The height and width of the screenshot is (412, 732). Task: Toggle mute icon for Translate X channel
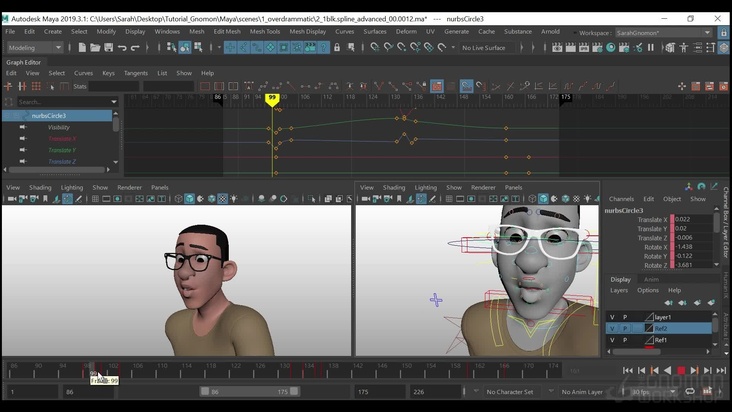click(23, 139)
